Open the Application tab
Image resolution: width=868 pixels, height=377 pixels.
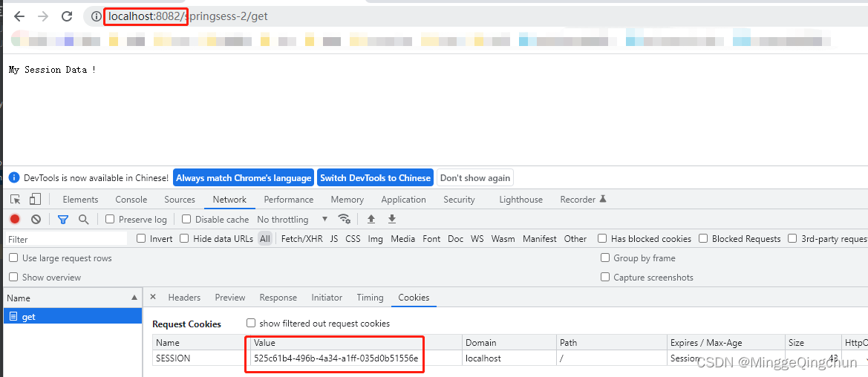click(403, 200)
